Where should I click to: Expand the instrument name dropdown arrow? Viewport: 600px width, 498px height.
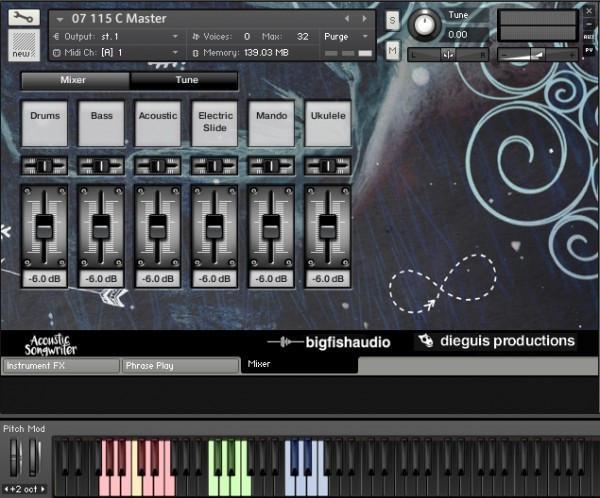tap(59, 19)
